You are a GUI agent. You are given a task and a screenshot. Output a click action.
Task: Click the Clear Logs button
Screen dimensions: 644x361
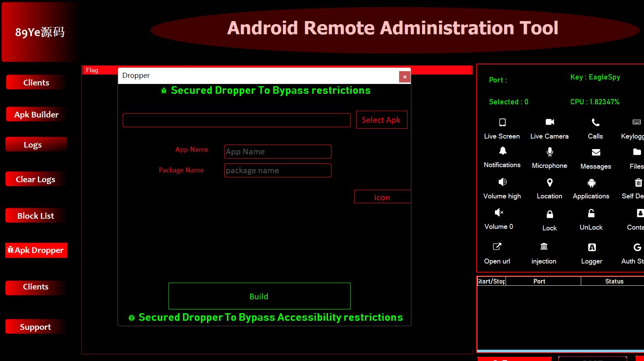36,179
